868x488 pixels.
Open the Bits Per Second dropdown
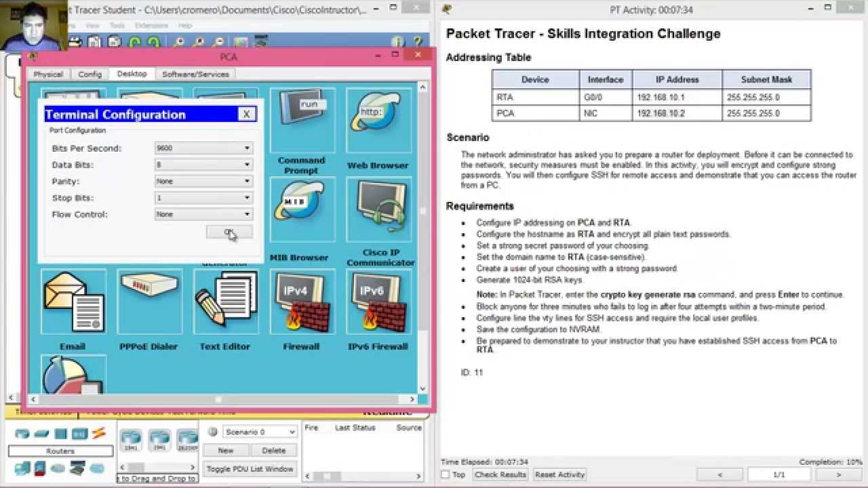pyautogui.click(x=203, y=148)
